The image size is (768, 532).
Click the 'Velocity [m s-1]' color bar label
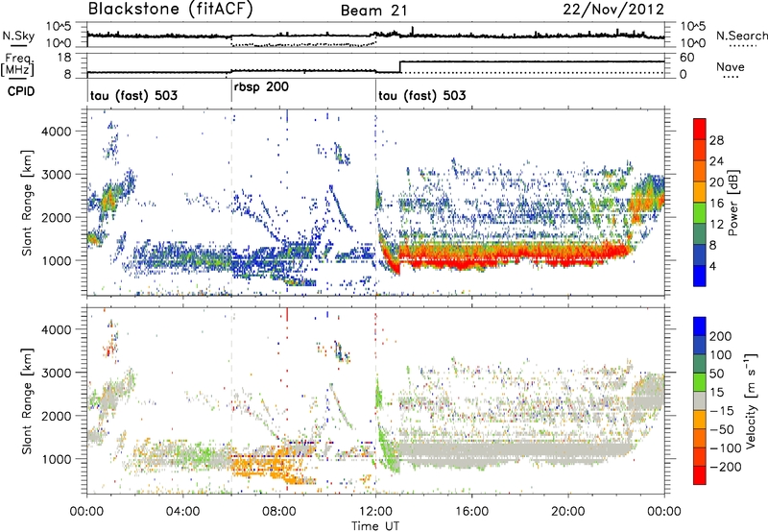click(751, 400)
